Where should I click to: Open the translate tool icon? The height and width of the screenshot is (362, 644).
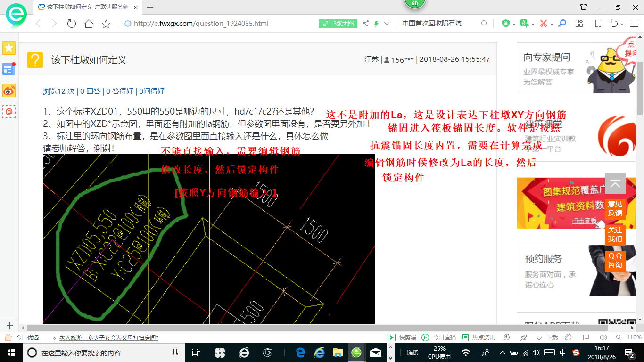(x=524, y=24)
